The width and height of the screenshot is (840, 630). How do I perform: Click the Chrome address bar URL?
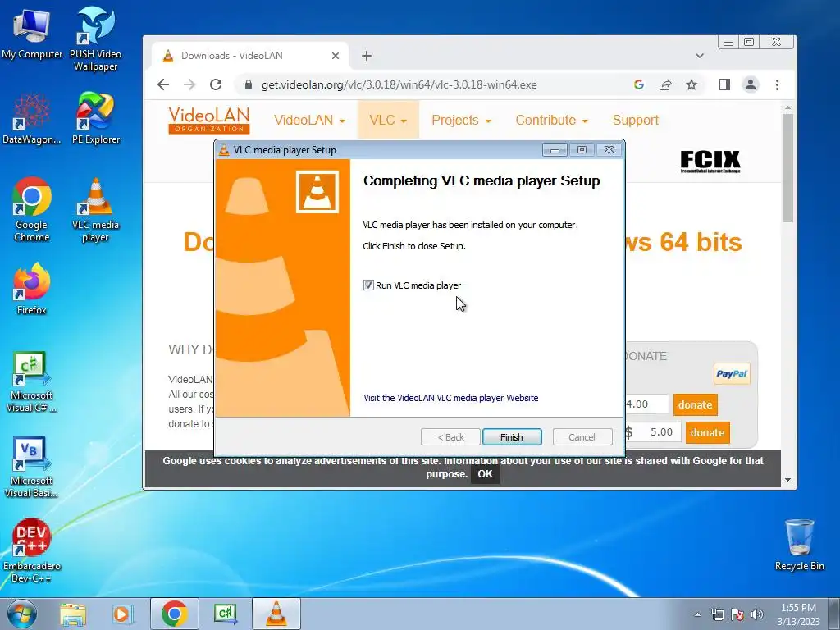click(399, 84)
